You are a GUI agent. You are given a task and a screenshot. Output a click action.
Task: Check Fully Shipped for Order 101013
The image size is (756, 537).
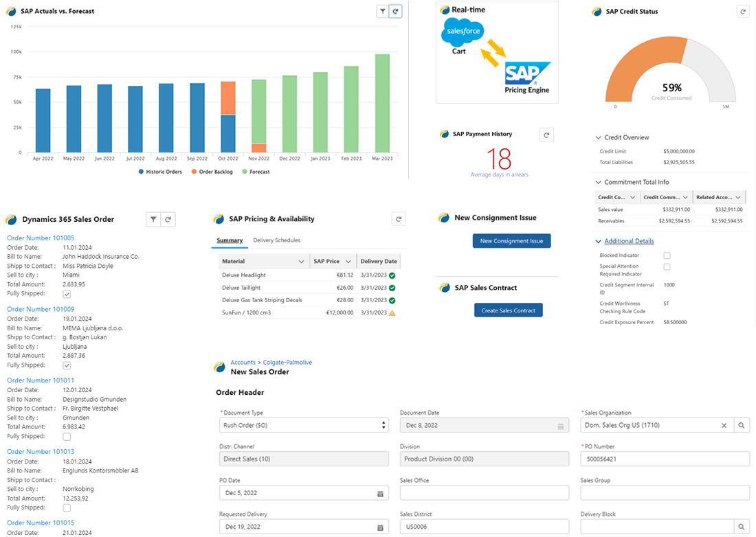click(x=67, y=508)
